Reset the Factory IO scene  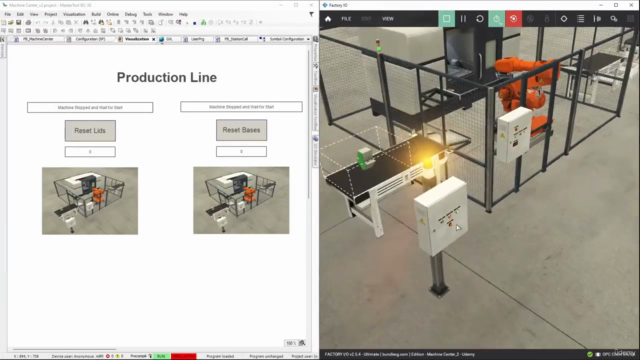(480, 19)
